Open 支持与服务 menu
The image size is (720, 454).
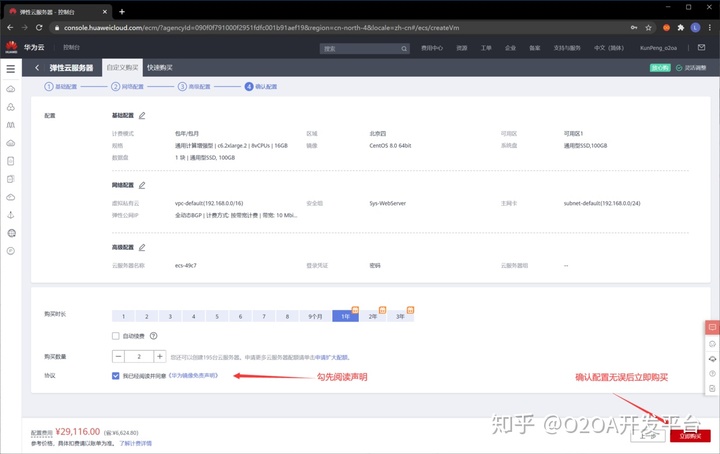(x=567, y=48)
